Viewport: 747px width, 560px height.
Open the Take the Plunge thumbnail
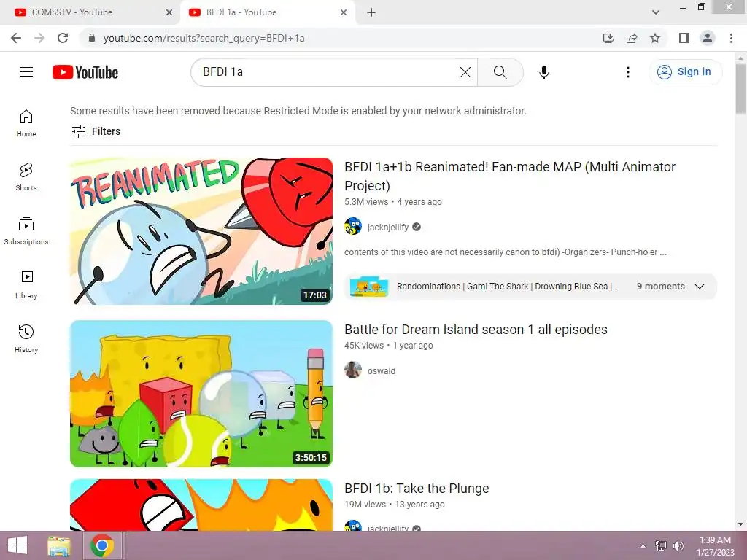pos(201,505)
